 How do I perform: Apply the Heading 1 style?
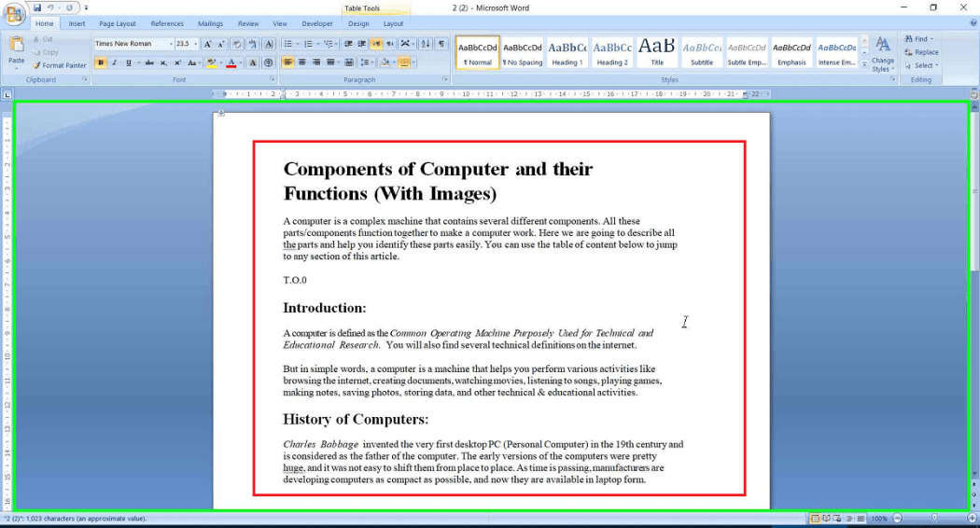pos(567,52)
